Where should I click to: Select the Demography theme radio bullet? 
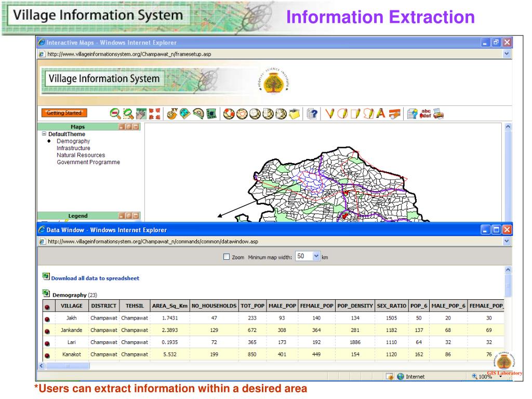click(49, 141)
